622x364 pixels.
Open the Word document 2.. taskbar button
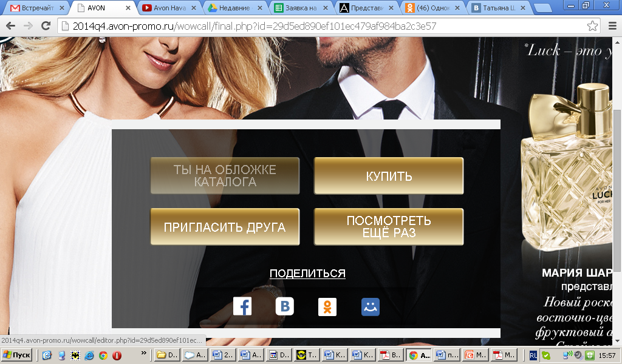tap(224, 356)
